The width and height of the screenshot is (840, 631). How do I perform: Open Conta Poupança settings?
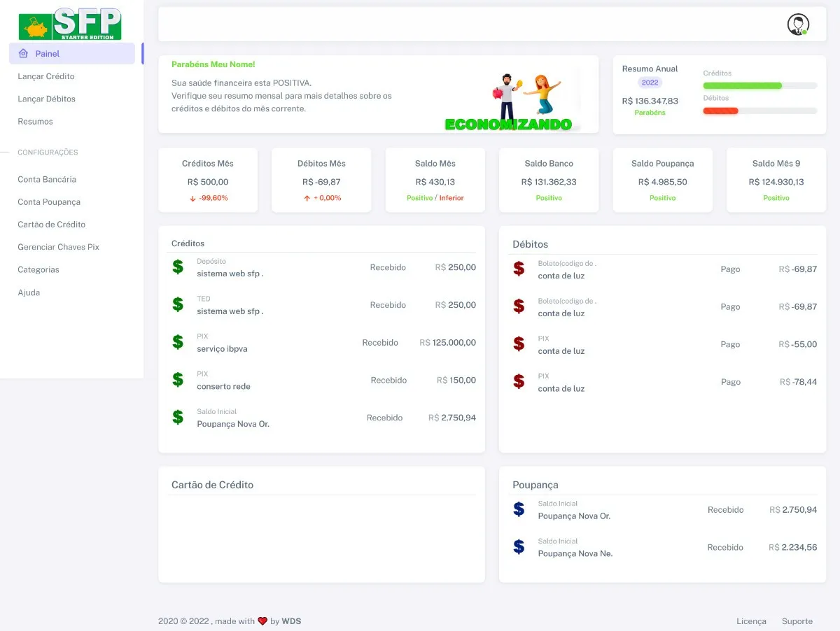[49, 202]
